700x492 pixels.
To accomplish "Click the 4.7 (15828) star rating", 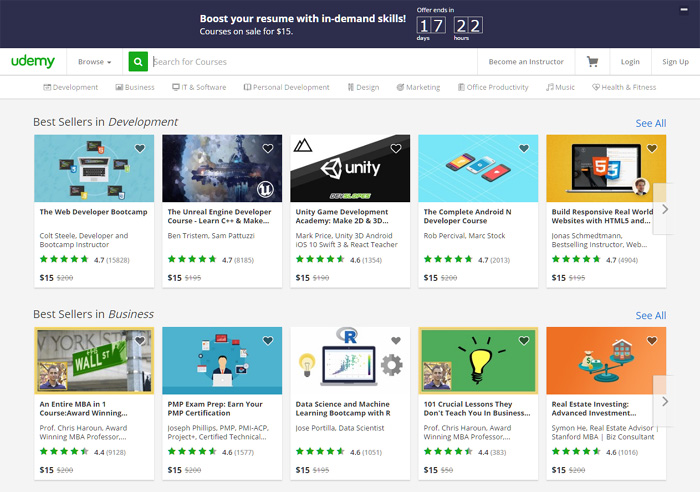I will point(84,259).
